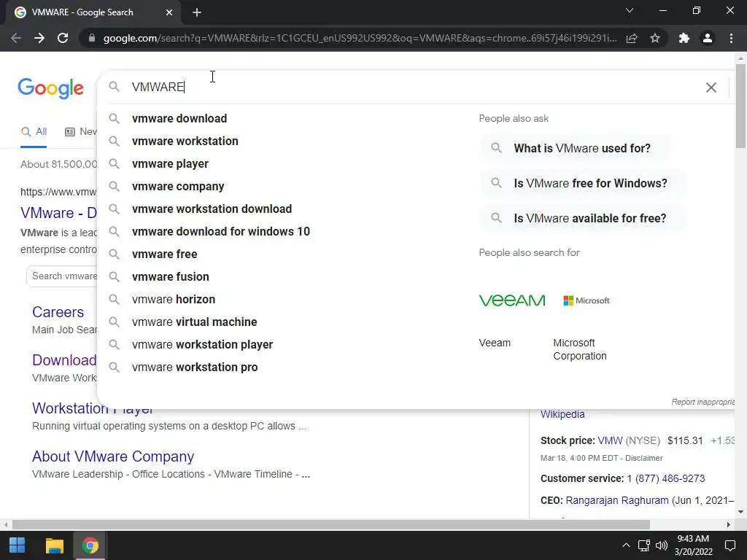Click the horizontal scrollbar thumb
This screenshot has height=560, width=747.
330,524
